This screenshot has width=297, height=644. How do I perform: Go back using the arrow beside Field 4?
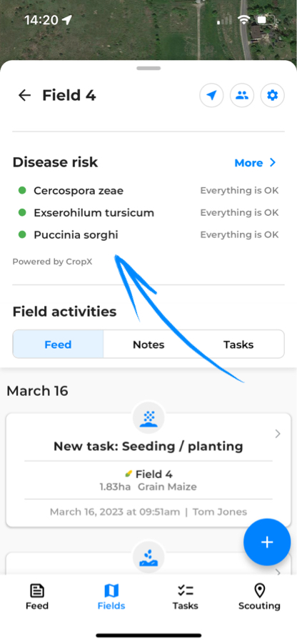24,95
